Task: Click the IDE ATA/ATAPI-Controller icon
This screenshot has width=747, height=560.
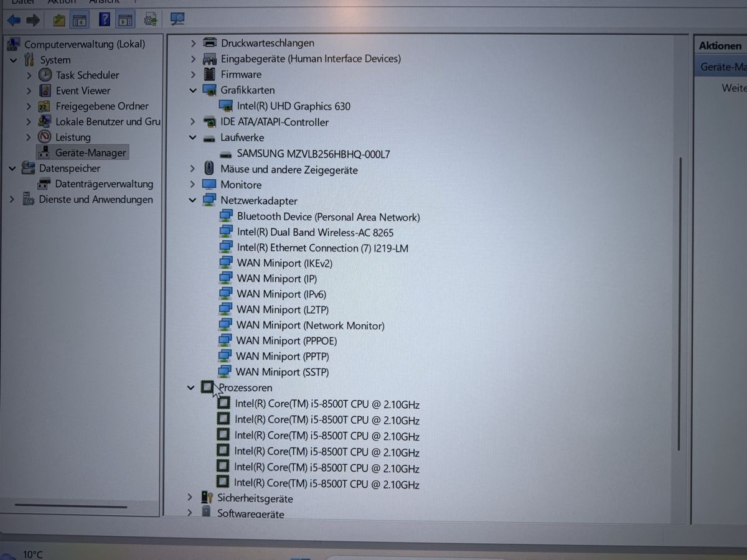Action: (210, 122)
